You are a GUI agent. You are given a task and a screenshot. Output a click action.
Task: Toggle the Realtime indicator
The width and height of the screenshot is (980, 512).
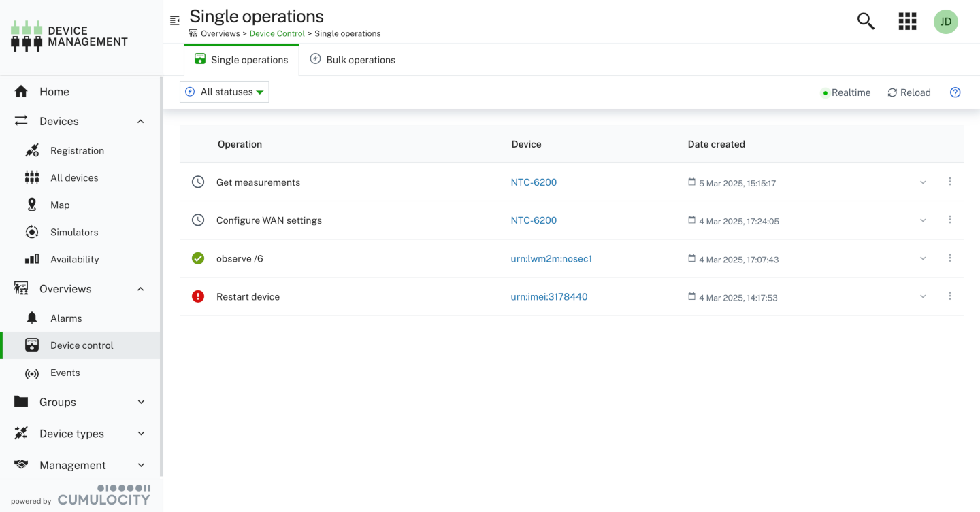[846, 92]
